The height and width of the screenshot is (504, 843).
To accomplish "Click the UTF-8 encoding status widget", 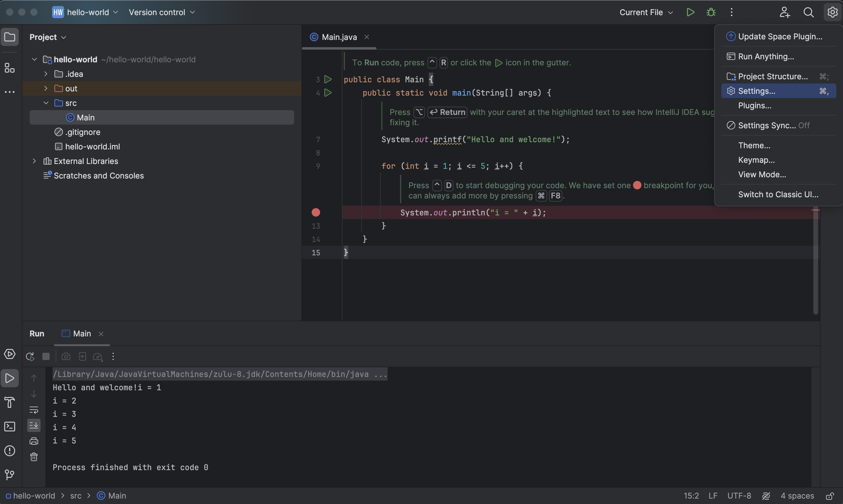I will 739,496.
